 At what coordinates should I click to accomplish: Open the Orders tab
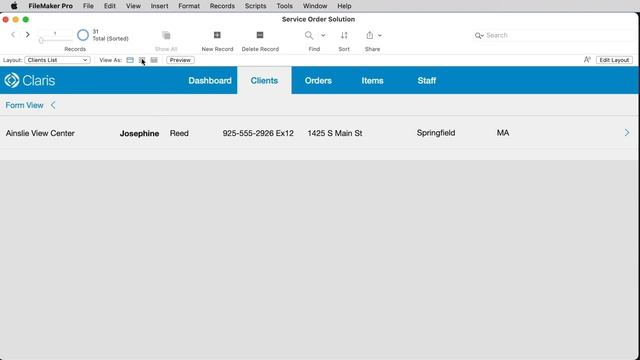pyautogui.click(x=318, y=80)
